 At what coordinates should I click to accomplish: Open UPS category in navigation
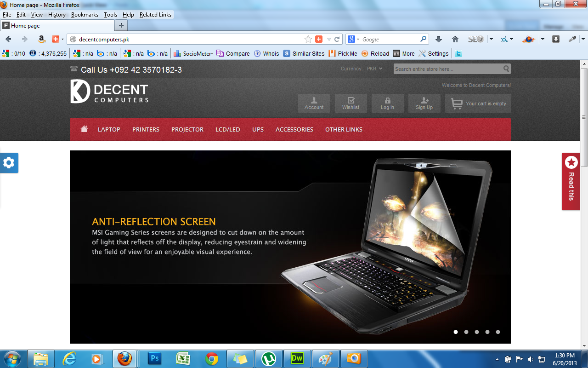pos(258,129)
